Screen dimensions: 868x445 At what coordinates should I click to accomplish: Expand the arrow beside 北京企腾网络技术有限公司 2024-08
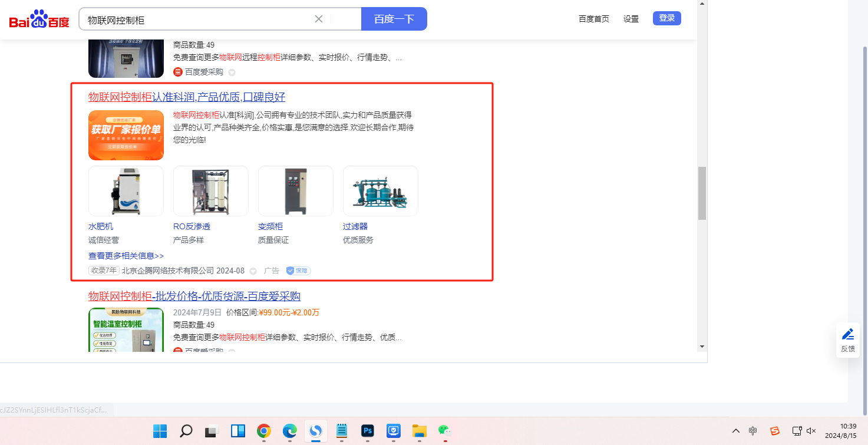tap(253, 271)
